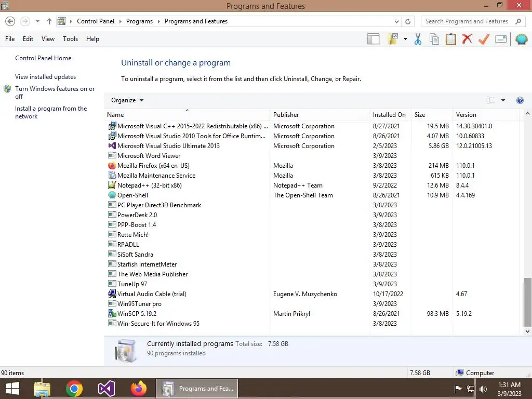The height and width of the screenshot is (399, 532).
Task: Select Microsoft Word Viewer entry
Action: click(x=312, y=156)
